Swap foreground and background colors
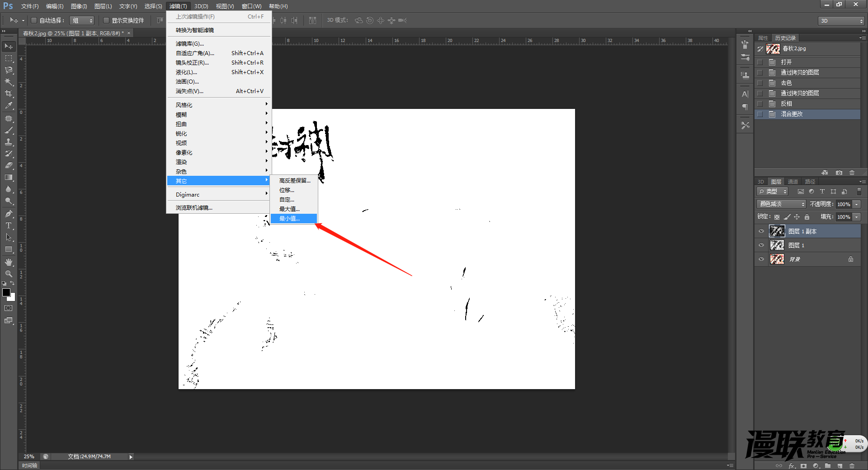Viewport: 868px width, 470px height. (12, 283)
